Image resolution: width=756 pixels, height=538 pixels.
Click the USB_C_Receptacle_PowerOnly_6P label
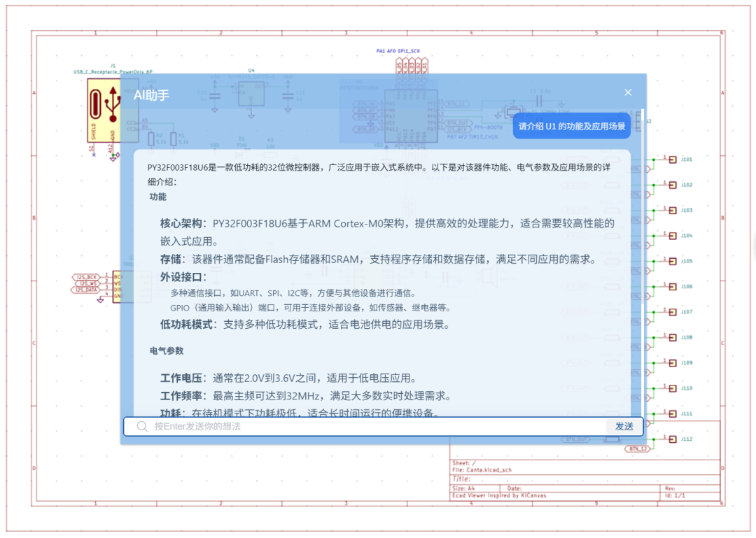click(113, 72)
